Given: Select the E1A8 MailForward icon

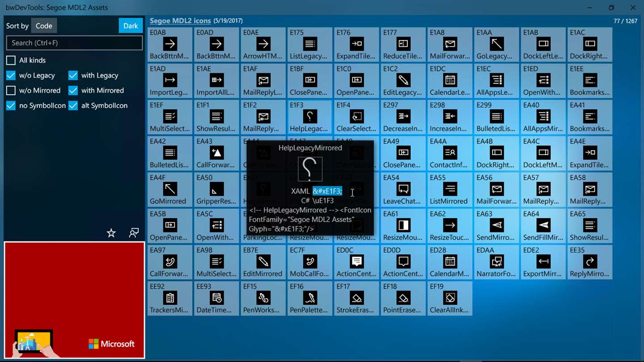Looking at the screenshot, I should (x=450, y=45).
